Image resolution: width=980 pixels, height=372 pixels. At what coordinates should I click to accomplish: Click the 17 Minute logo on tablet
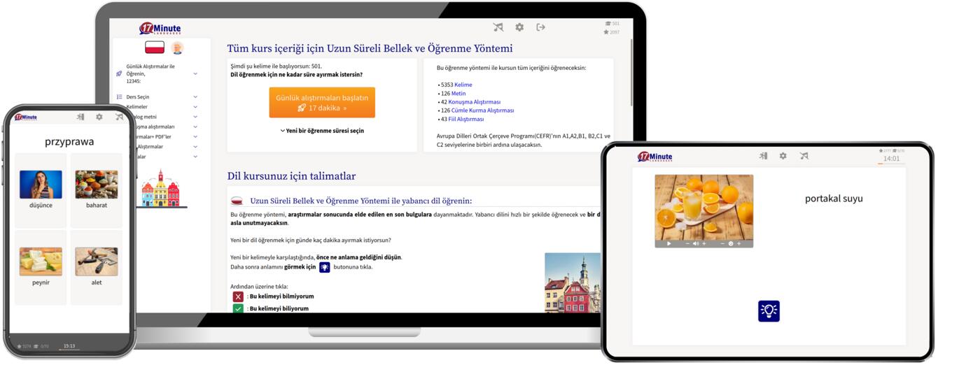(654, 157)
